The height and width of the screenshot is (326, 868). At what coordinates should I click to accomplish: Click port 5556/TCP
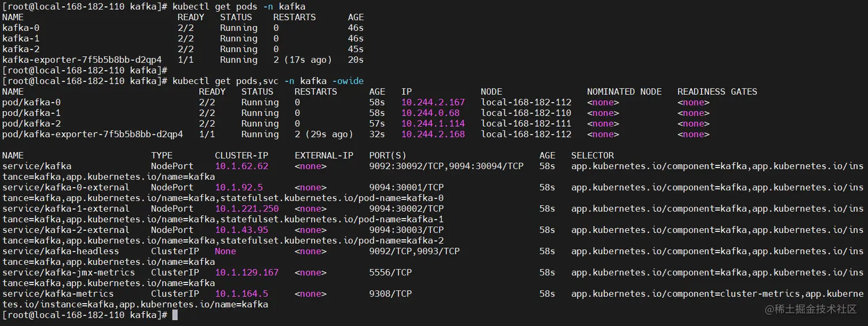pos(390,272)
